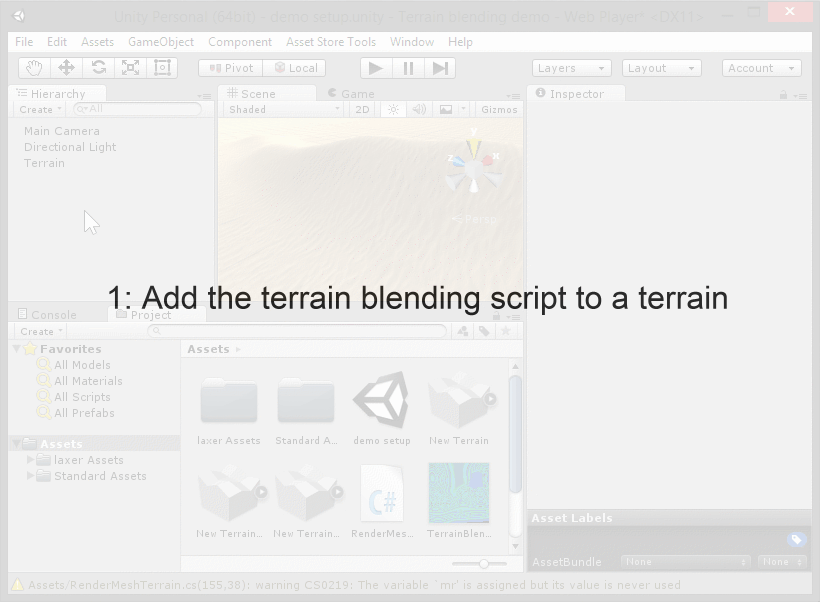Select the RenderMes... C# script asset
Image resolution: width=820 pixels, height=602 pixels.
(382, 494)
